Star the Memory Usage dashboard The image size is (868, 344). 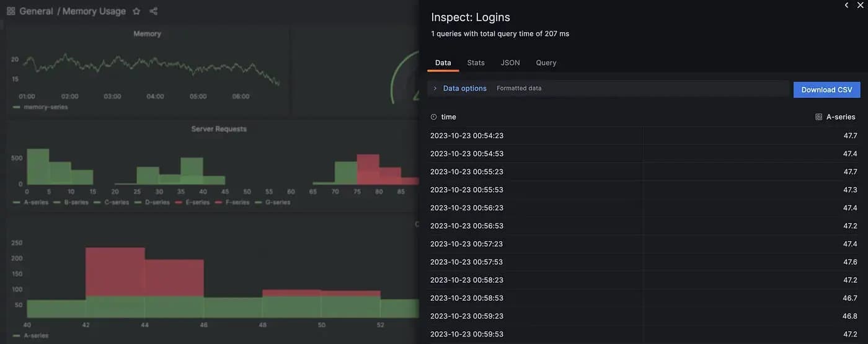(136, 11)
